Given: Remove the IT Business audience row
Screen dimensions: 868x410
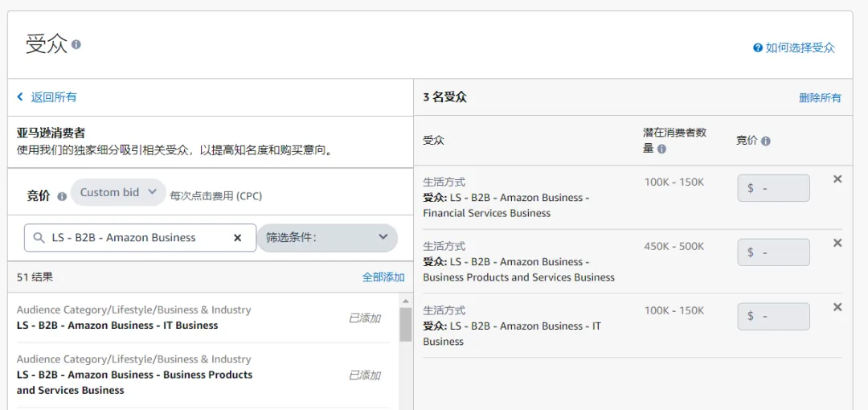Looking at the screenshot, I should click(x=837, y=307).
